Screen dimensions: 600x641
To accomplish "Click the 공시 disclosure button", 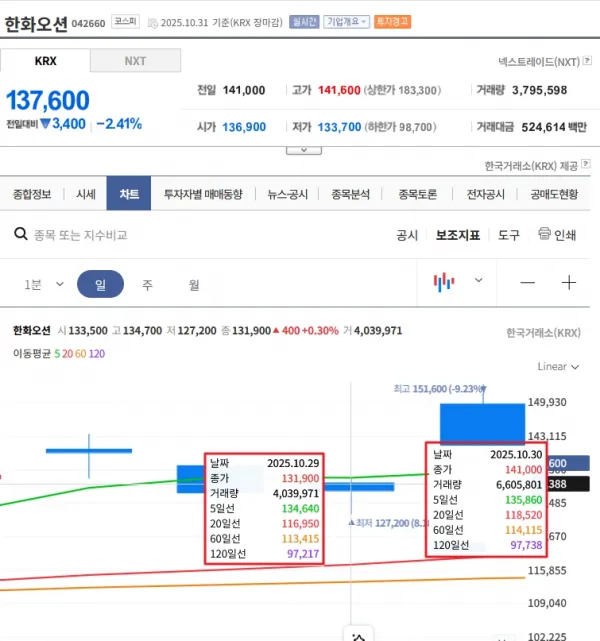I will [x=407, y=235].
